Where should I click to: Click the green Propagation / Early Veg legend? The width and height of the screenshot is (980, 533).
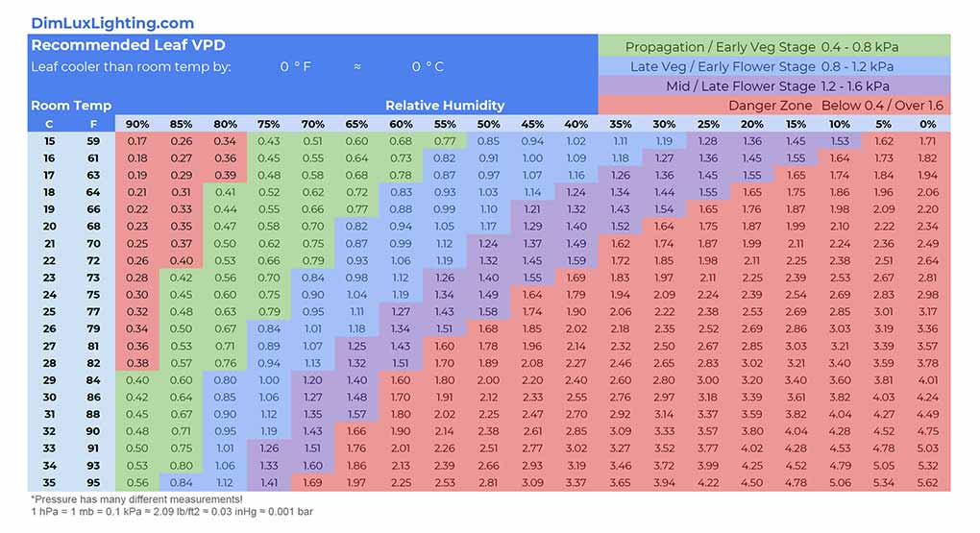pos(773,47)
